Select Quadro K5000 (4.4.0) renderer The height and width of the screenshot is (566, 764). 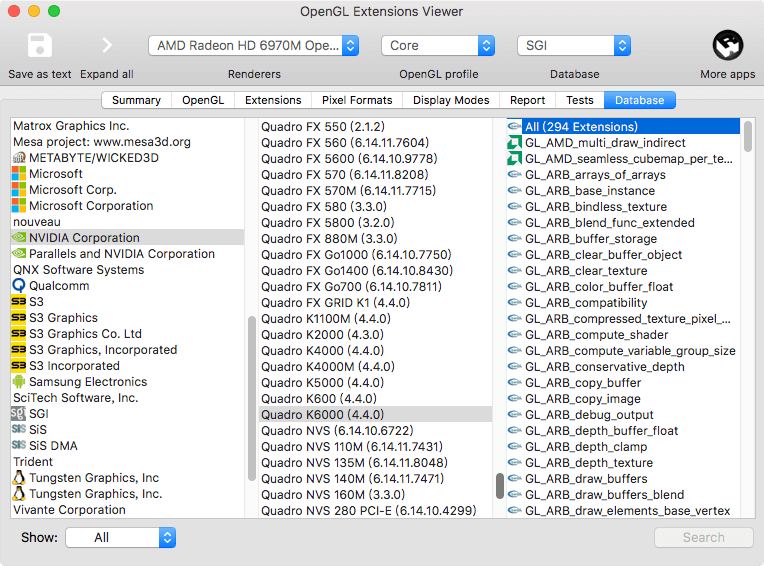375,382
